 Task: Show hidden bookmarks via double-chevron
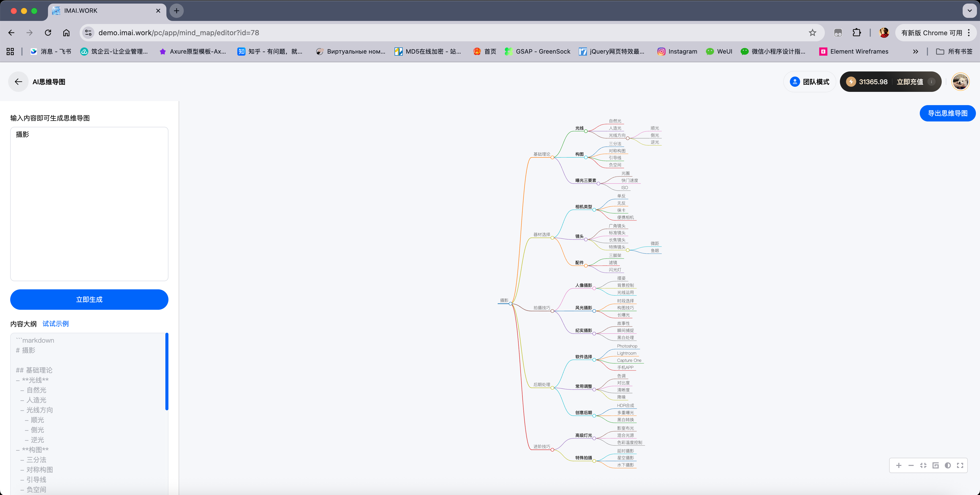tap(915, 51)
